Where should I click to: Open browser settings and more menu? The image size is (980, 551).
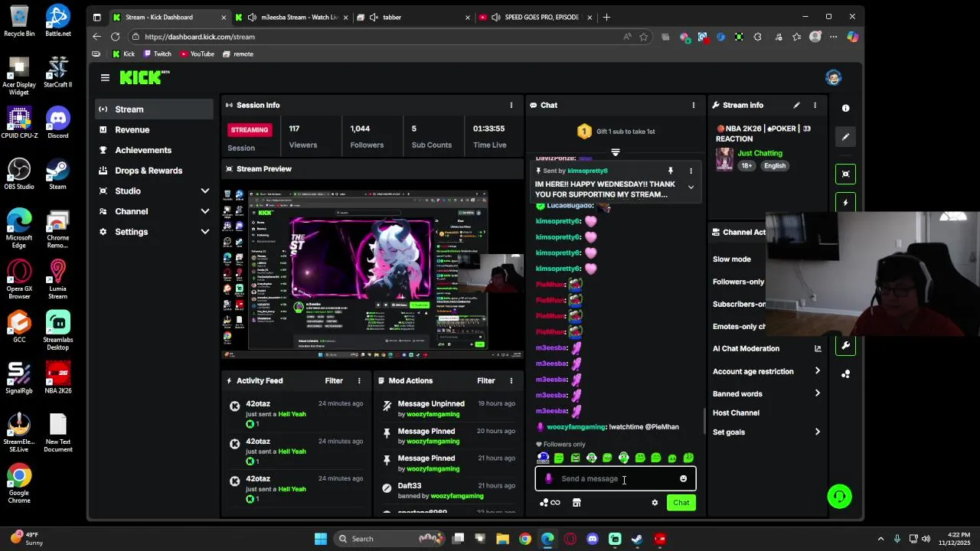[834, 37]
